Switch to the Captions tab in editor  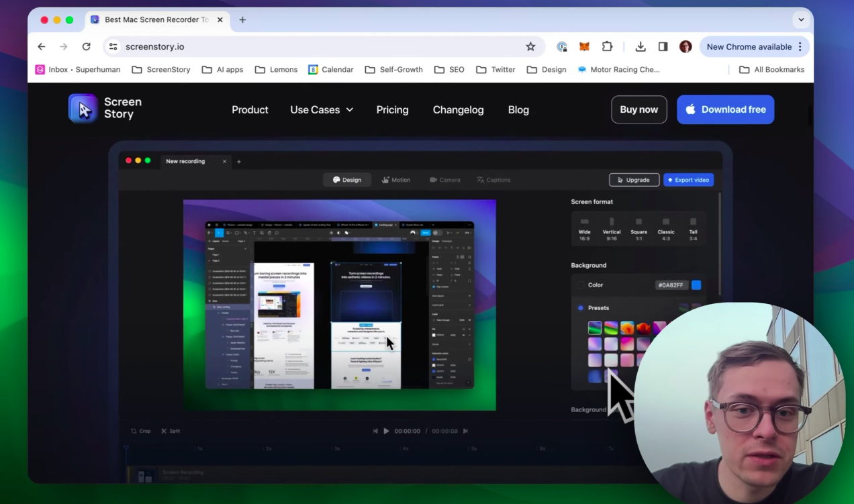493,180
